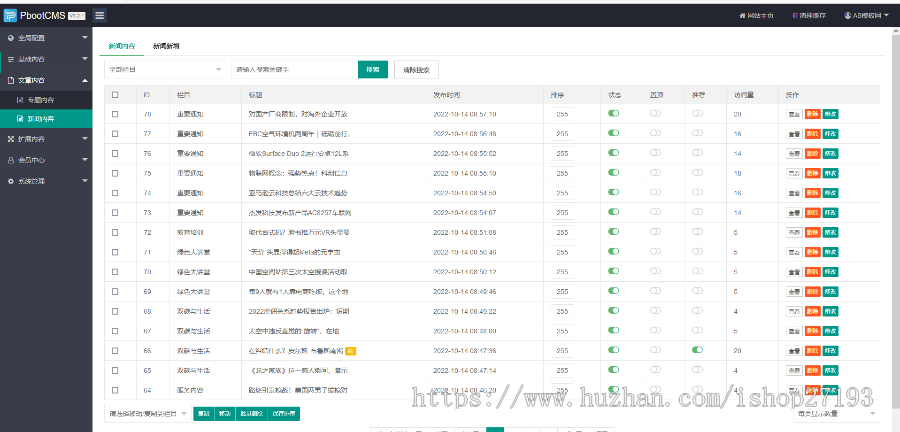Expand the 基础内容 sidebar menu

point(46,59)
